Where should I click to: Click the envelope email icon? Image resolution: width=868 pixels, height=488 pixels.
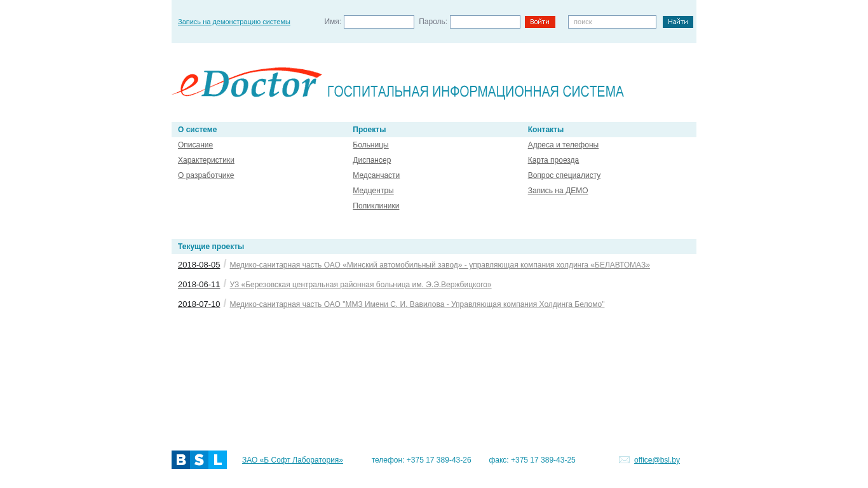[x=624, y=460]
